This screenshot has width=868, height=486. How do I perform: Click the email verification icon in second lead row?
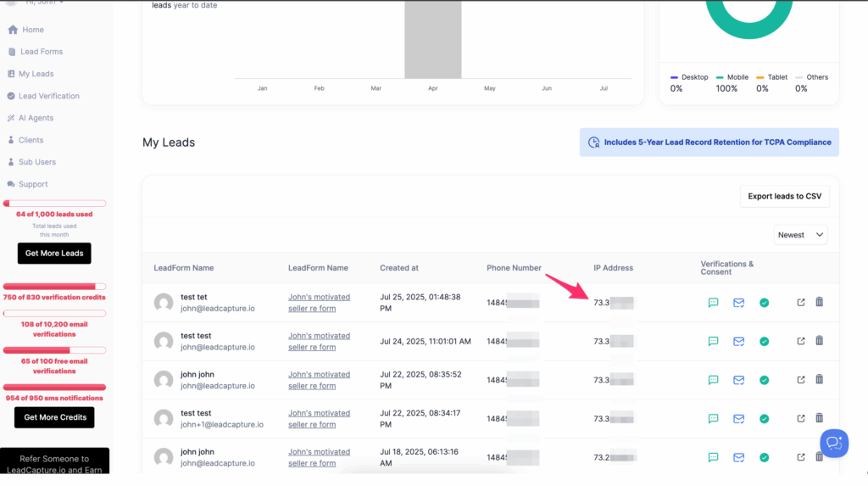click(x=738, y=341)
